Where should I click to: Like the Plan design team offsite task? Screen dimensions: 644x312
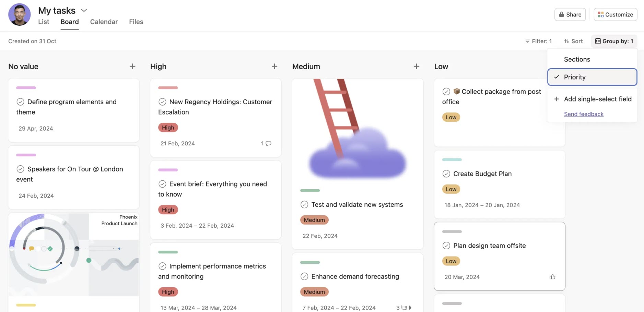(x=553, y=277)
